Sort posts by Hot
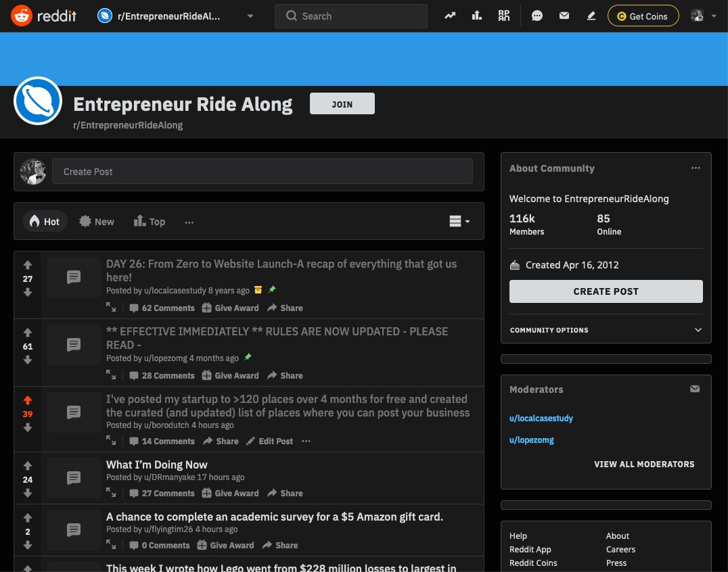This screenshot has width=728, height=572. click(45, 221)
